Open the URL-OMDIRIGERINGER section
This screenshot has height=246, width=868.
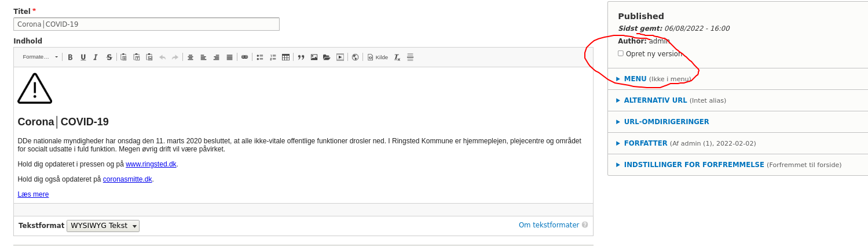tap(666, 122)
